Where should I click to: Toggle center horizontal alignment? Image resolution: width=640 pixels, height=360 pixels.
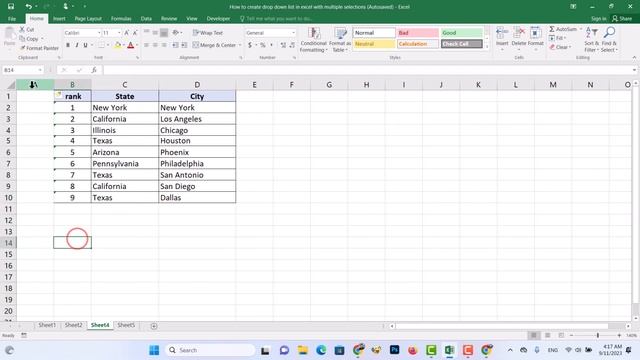(155, 45)
